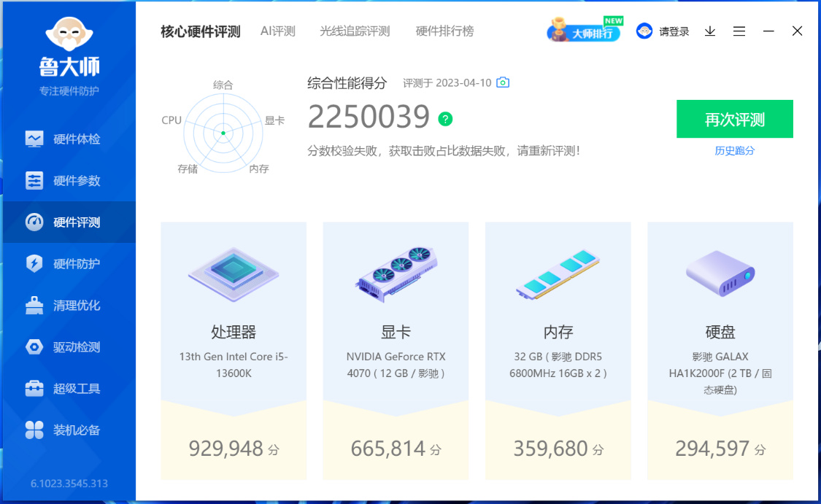
Task: Click the 硬盘 drive illustration
Action: point(720,274)
